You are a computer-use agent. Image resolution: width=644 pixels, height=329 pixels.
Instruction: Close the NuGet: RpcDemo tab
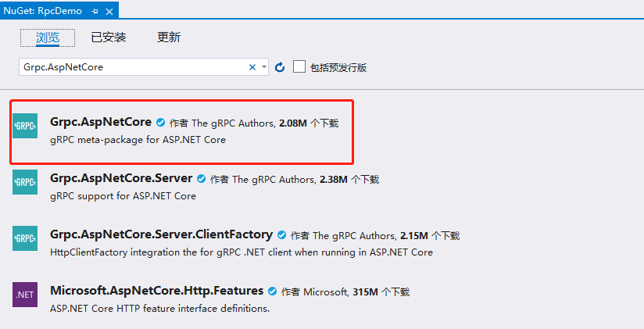click(109, 12)
